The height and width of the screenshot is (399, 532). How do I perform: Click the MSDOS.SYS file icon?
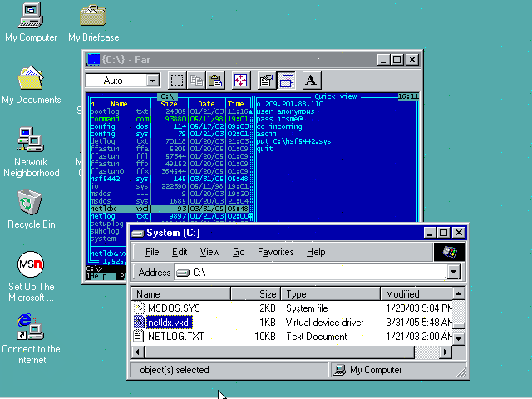tap(139, 308)
